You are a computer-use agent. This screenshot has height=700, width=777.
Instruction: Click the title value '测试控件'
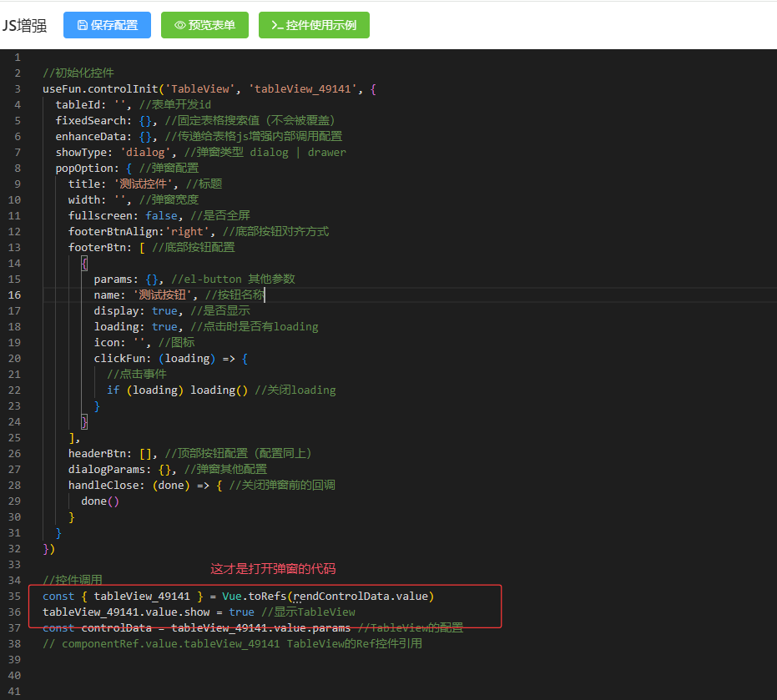pos(144,184)
